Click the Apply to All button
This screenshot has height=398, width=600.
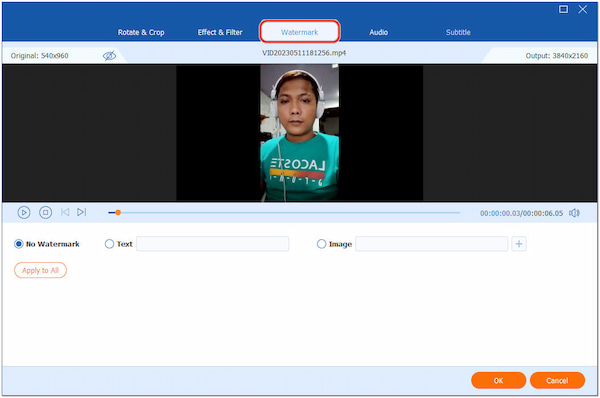40,270
